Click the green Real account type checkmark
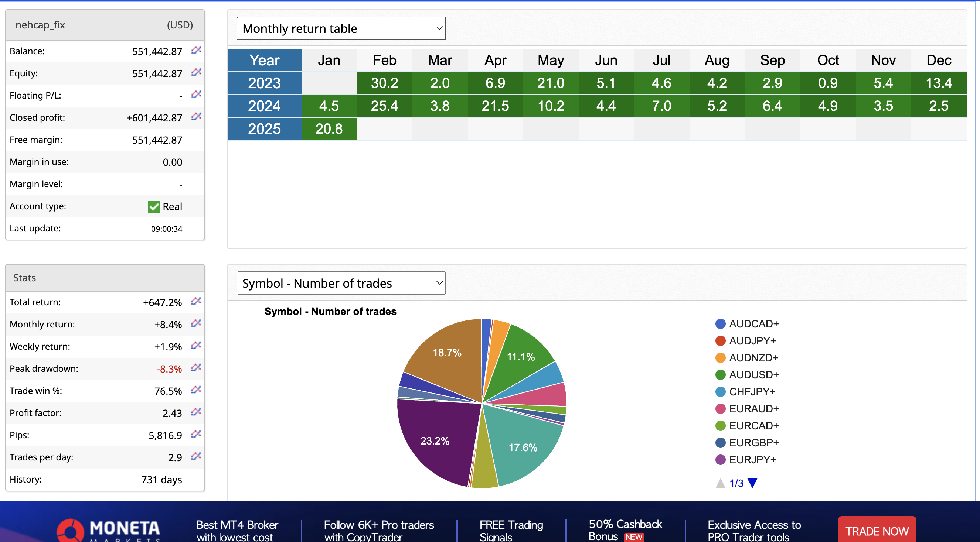This screenshot has width=980, height=542. (154, 207)
